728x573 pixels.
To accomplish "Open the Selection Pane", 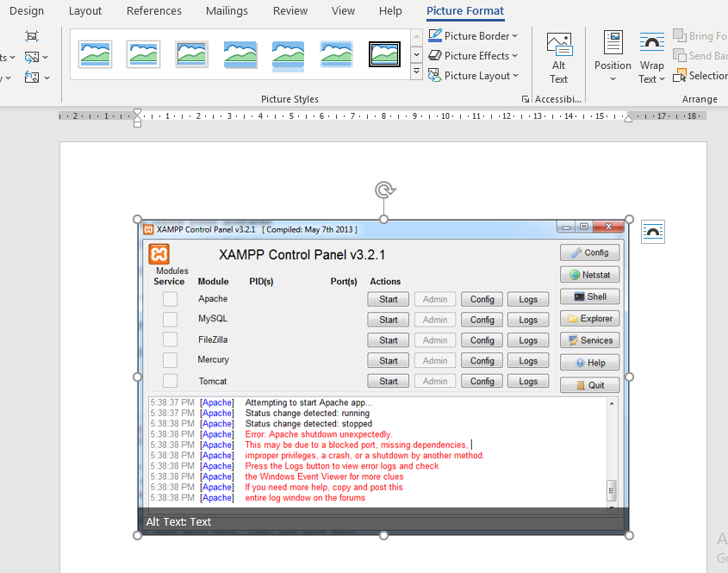I will 700,76.
